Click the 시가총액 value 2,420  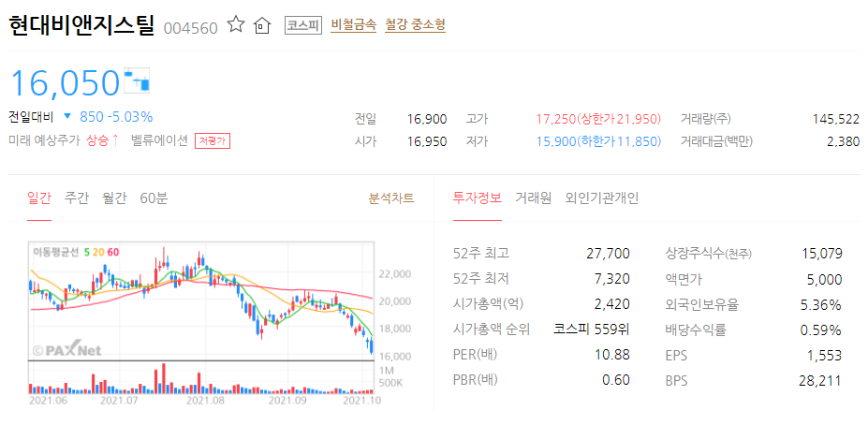(x=611, y=304)
